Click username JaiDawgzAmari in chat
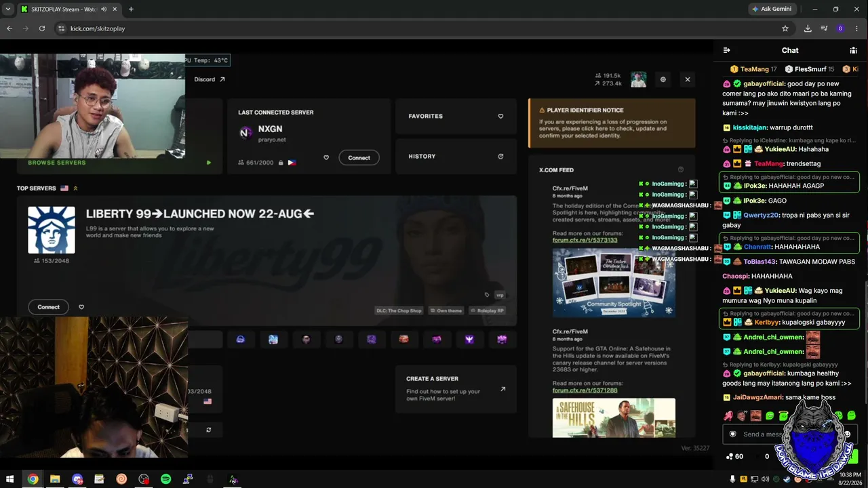Image resolution: width=868 pixels, height=488 pixels. (x=757, y=398)
